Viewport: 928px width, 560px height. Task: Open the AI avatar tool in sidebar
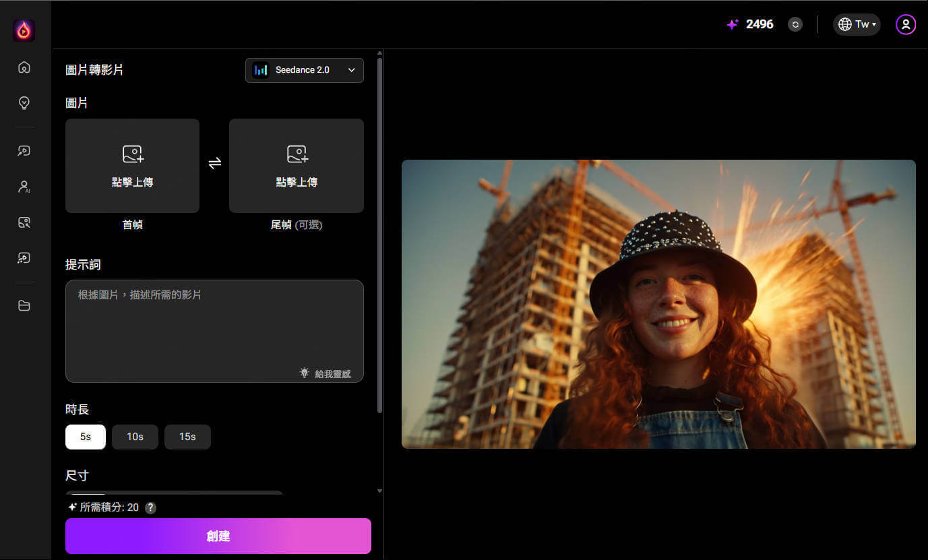point(24,187)
